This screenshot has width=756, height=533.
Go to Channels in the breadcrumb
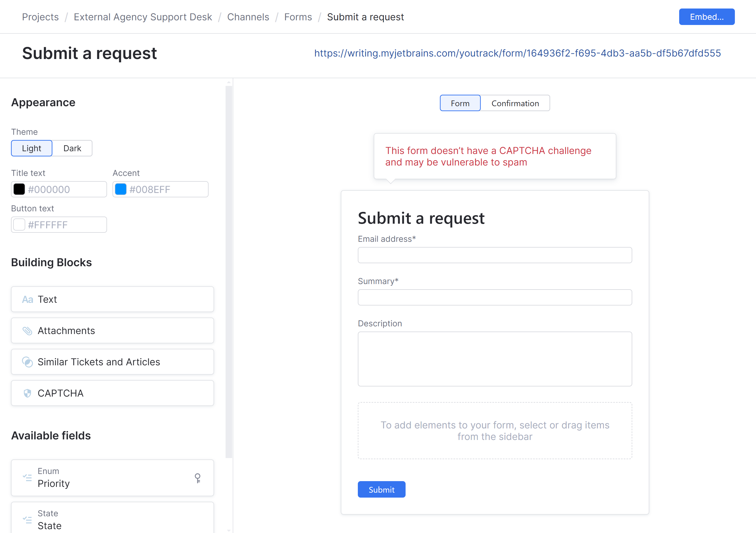point(248,17)
